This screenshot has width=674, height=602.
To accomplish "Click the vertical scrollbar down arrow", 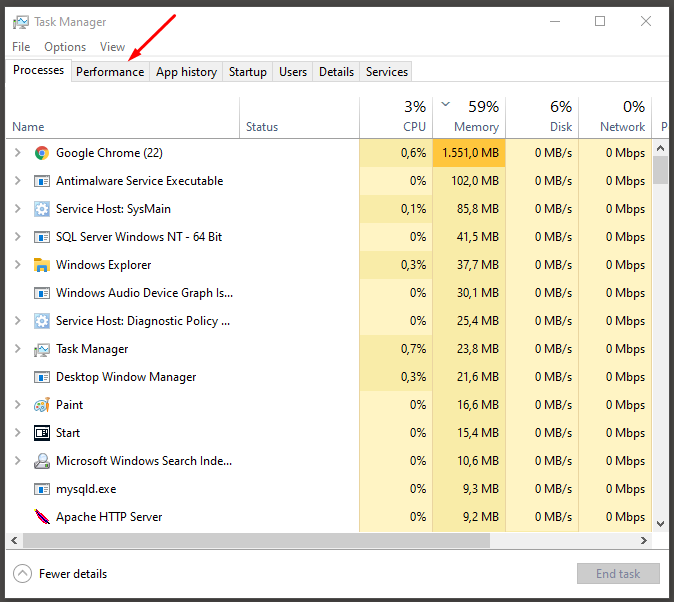I will point(661,524).
